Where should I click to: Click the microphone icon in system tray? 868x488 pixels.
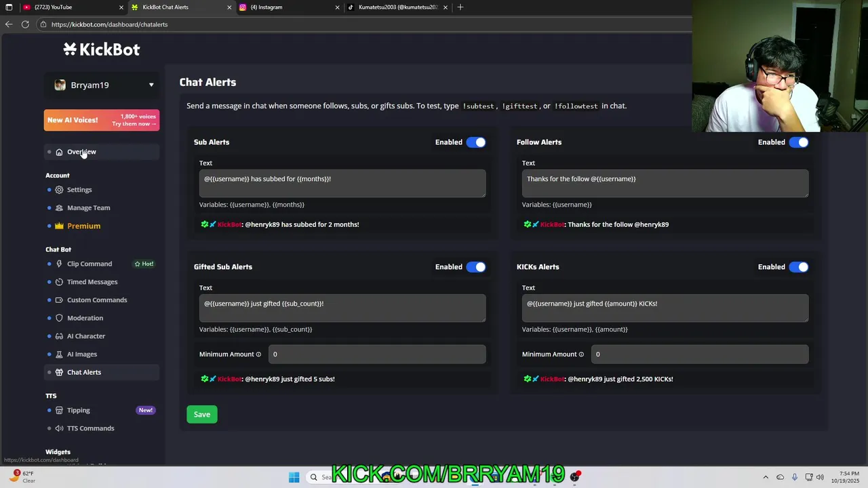click(795, 477)
